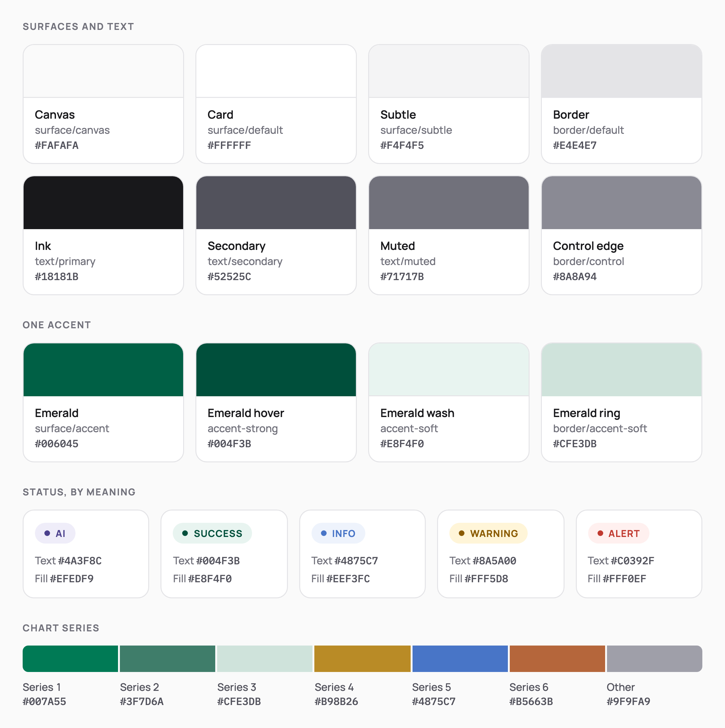
Task: Click the token name surface/canvas
Action: (72, 130)
